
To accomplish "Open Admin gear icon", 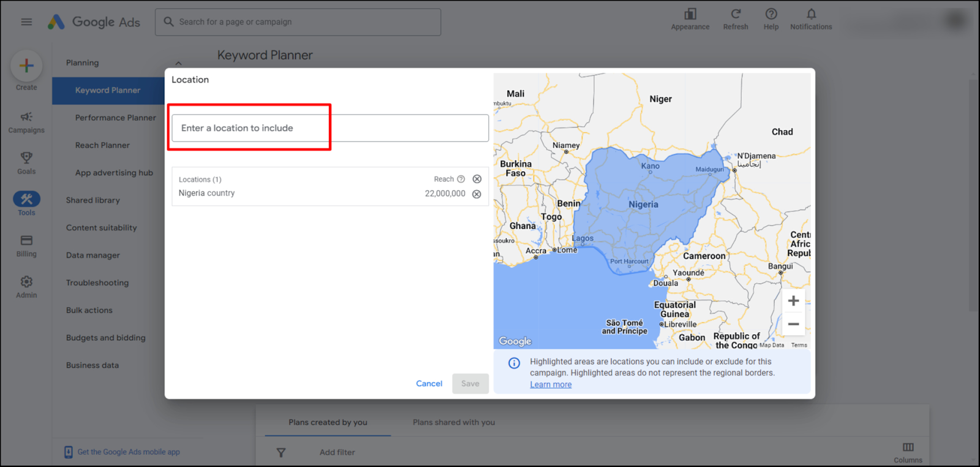I will [26, 281].
